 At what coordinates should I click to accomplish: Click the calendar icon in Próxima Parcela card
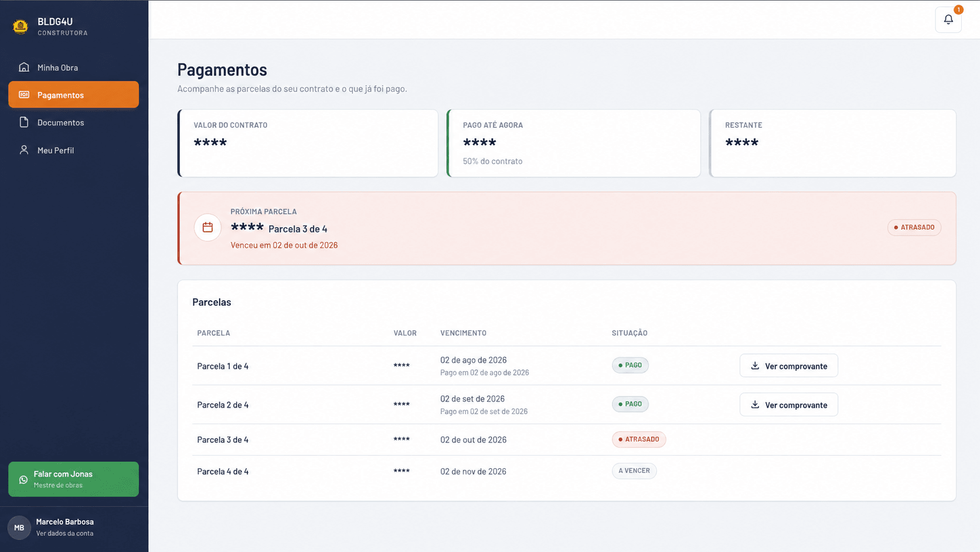207,227
